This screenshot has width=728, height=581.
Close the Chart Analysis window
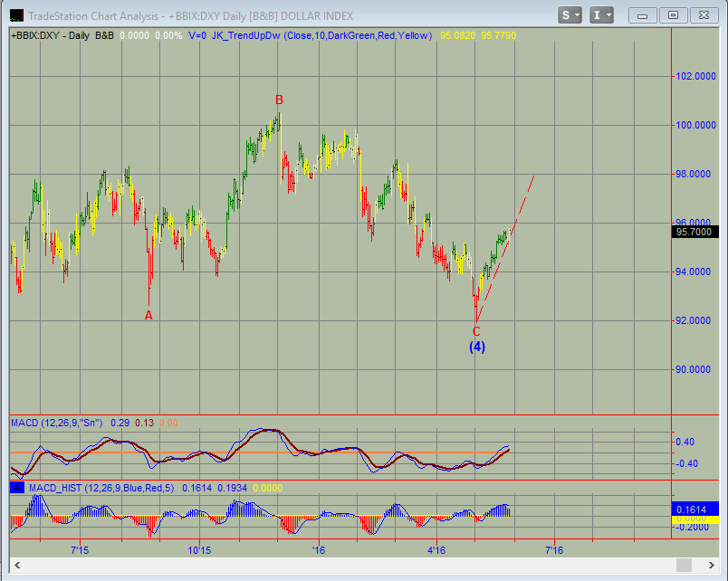(x=704, y=15)
